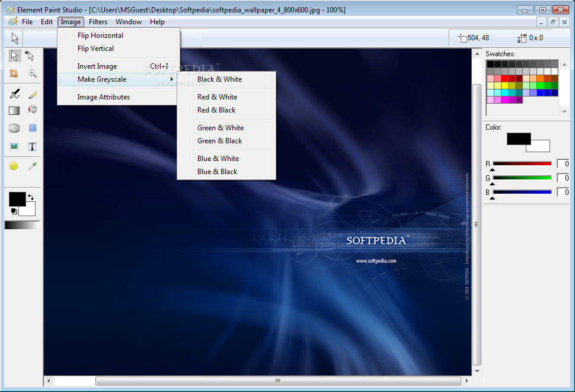Select the Gradient fill tool
Screen dimensions: 575x392
point(14,111)
